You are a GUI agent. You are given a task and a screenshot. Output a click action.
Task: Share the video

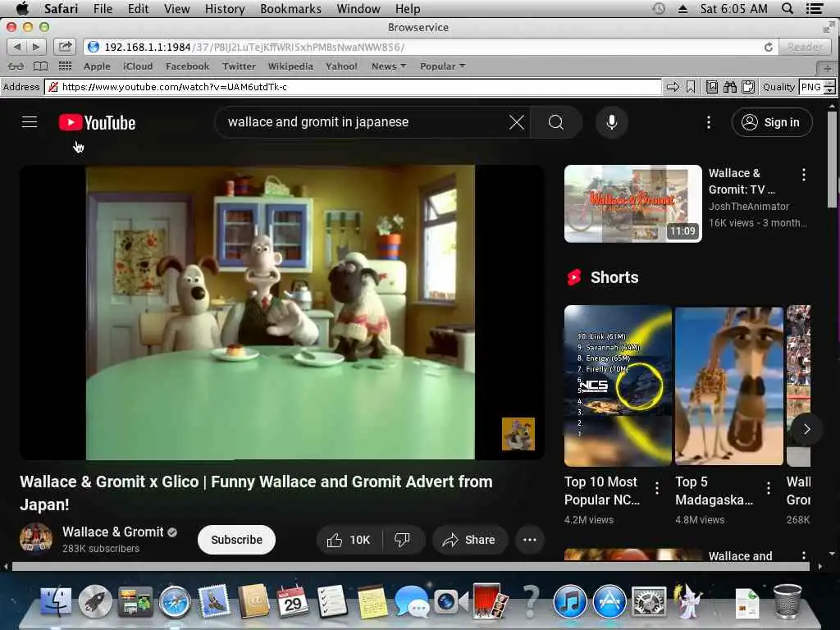(x=468, y=540)
